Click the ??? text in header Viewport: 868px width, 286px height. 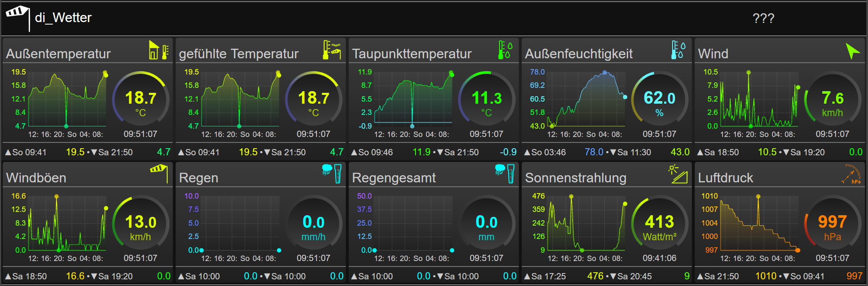point(764,18)
